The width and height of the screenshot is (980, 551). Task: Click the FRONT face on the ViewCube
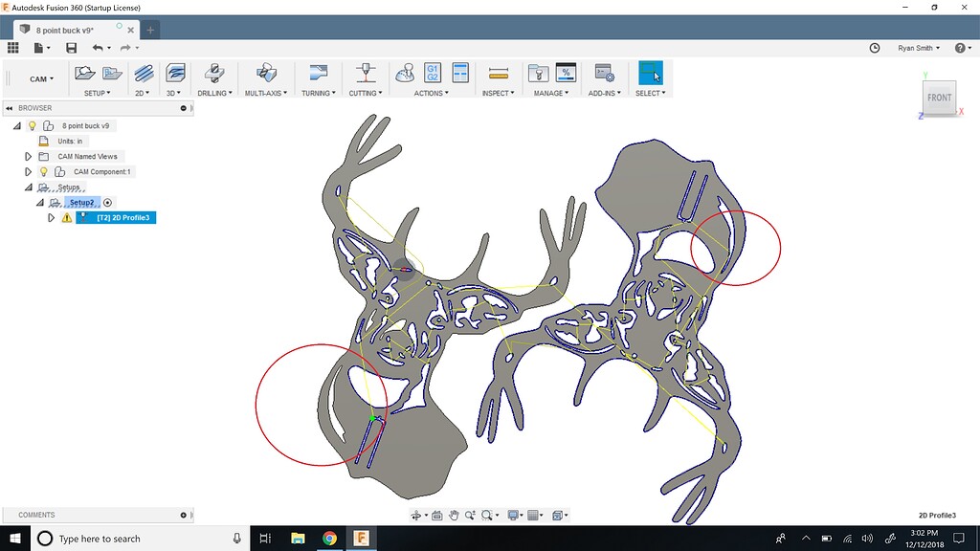click(x=939, y=98)
